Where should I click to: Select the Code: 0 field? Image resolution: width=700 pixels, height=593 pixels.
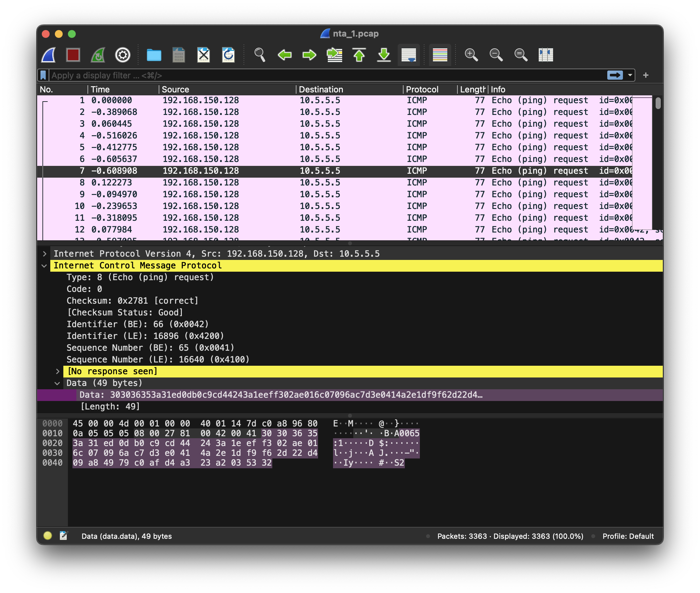84,289
